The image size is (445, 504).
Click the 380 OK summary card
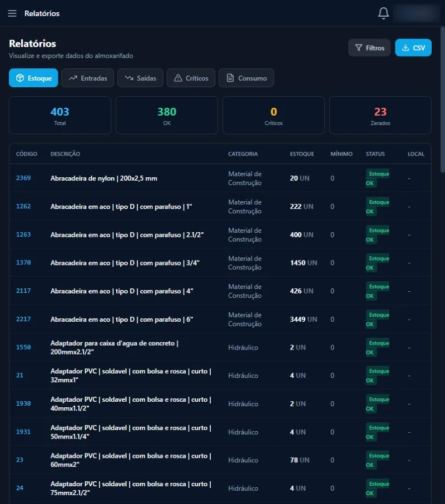tap(167, 116)
